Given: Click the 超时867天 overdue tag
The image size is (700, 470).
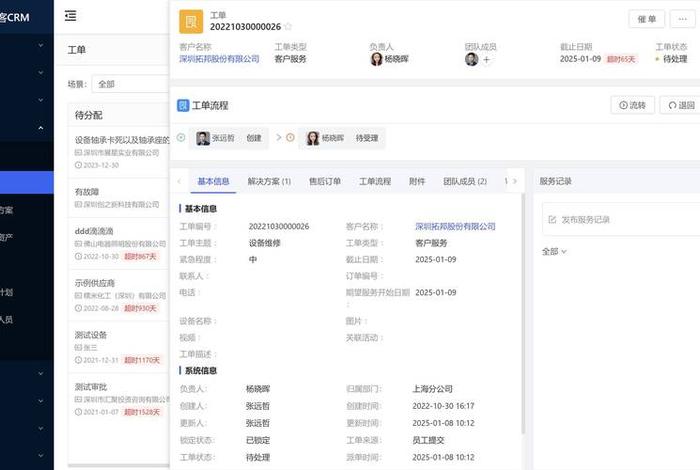Looking at the screenshot, I should (x=140, y=256).
